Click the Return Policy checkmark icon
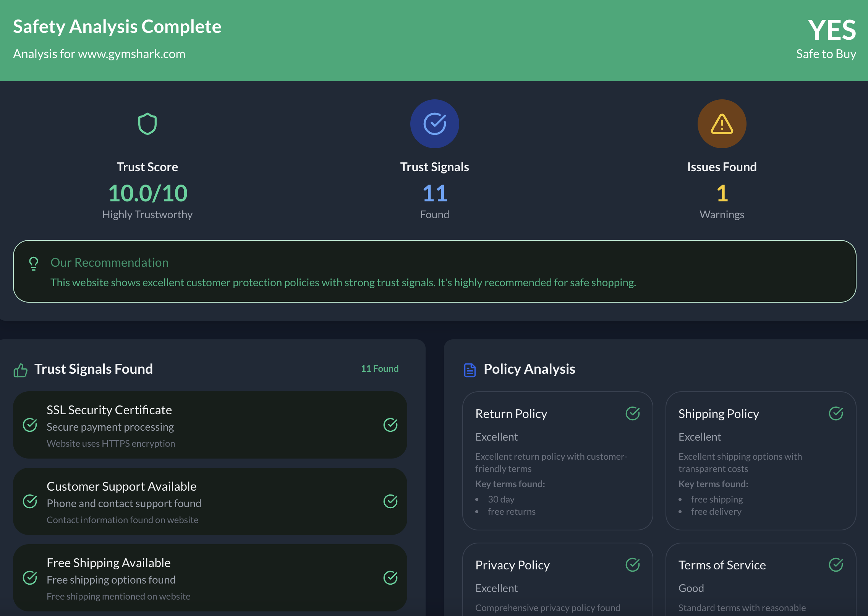The image size is (868, 616). pos(633,413)
